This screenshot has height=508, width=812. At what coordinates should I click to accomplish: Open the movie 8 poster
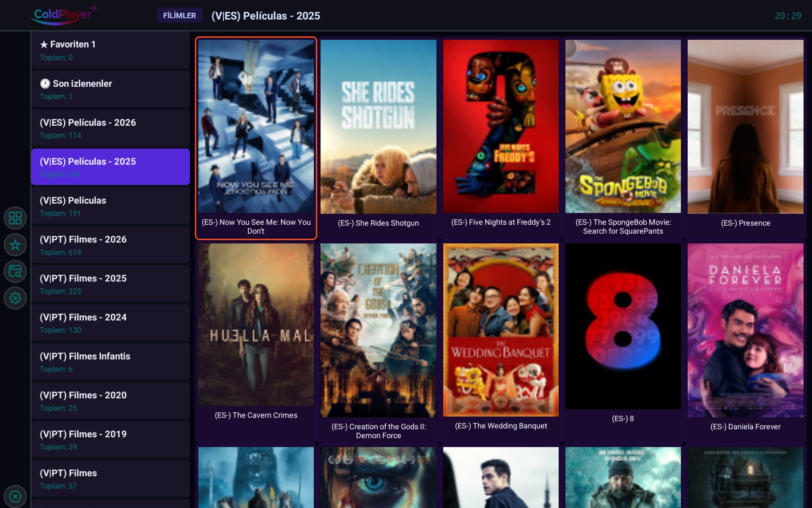pyautogui.click(x=623, y=326)
